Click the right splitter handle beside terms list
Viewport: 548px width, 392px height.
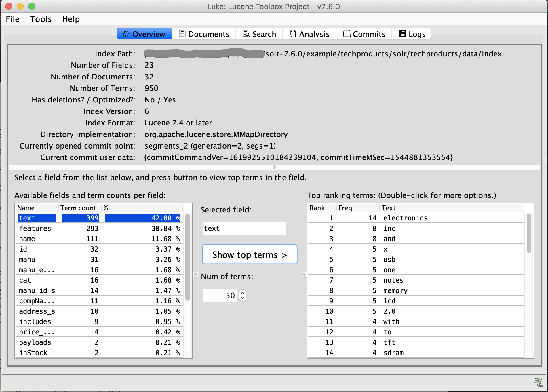[x=304, y=275]
